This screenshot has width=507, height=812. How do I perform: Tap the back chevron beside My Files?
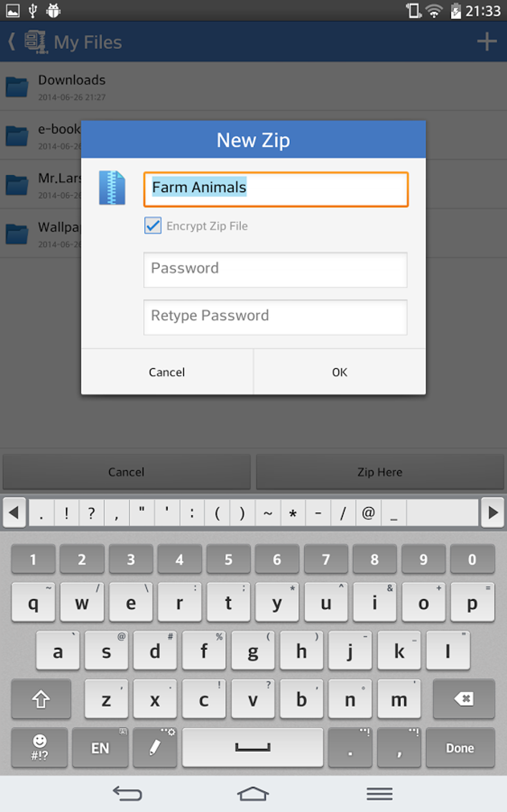pyautogui.click(x=12, y=41)
